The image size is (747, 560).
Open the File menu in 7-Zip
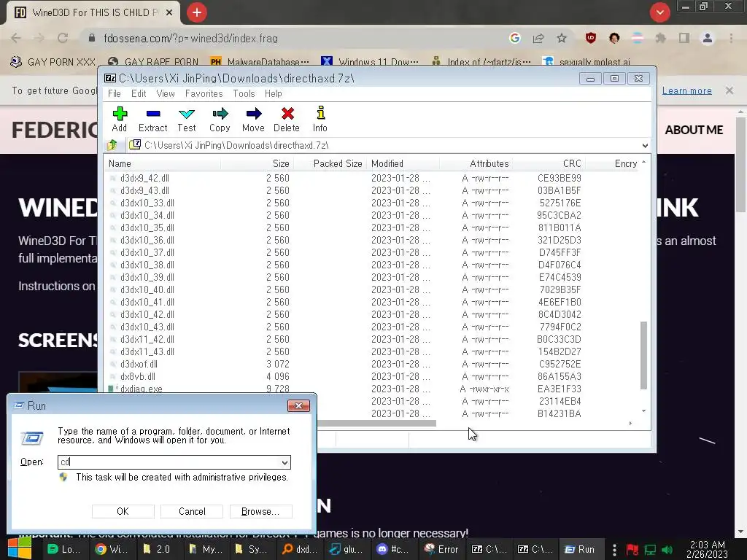pyautogui.click(x=115, y=94)
